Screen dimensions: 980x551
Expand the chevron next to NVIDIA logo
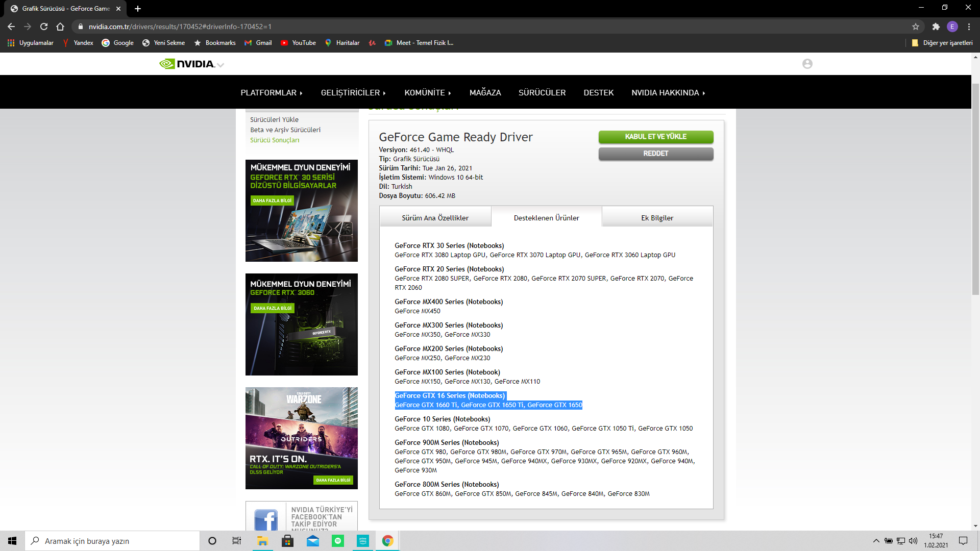(x=220, y=65)
